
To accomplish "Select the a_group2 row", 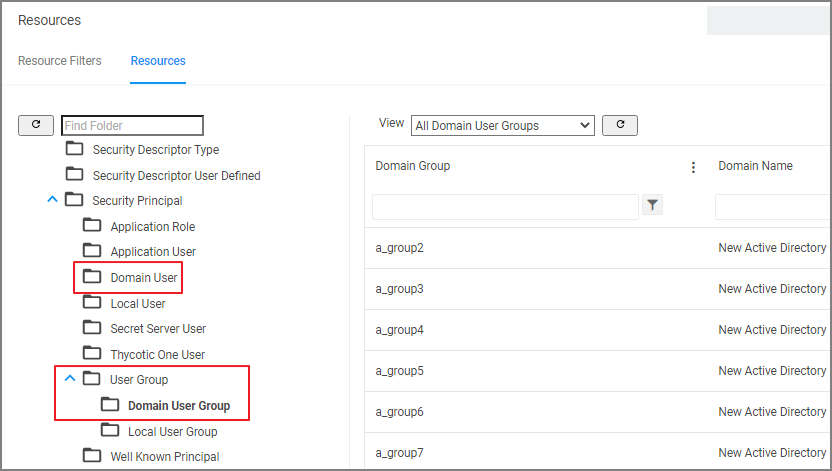I will pos(598,248).
